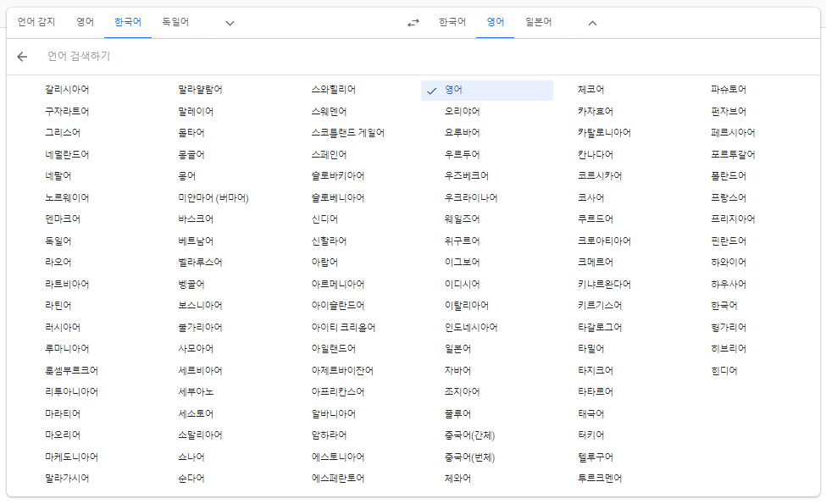Pick 그리스어 as target language
Image resolution: width=826 pixels, height=504 pixels.
pos(63,133)
